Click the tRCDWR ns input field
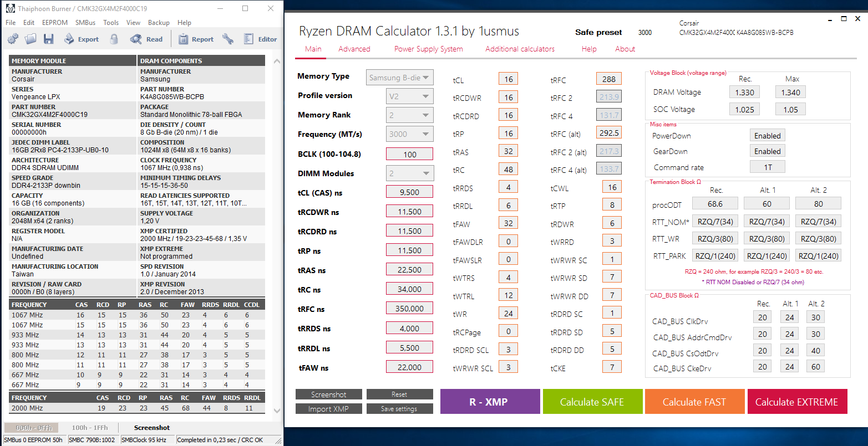 (410, 212)
